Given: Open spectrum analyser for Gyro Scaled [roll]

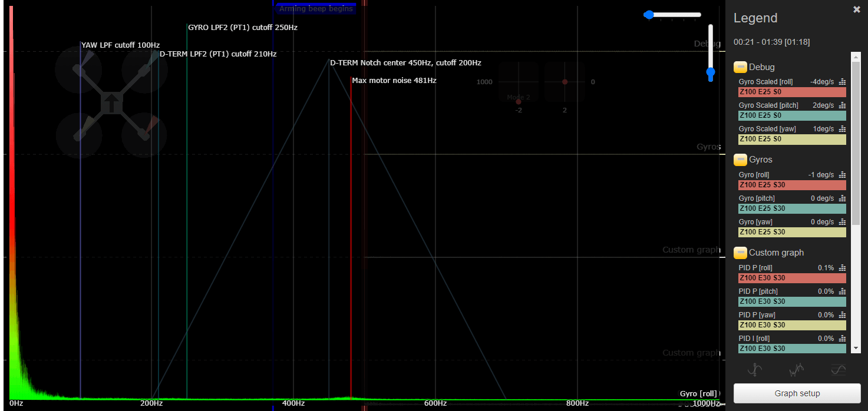Looking at the screenshot, I should tap(842, 82).
